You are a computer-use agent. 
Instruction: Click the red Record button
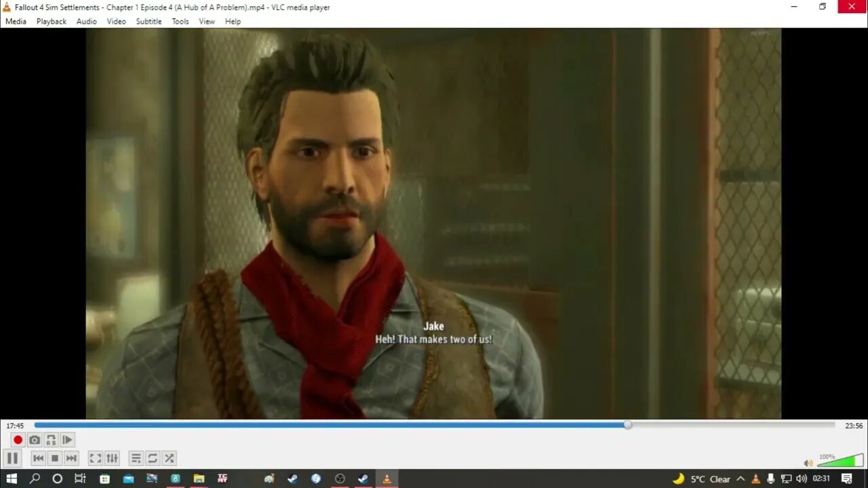tap(18, 440)
